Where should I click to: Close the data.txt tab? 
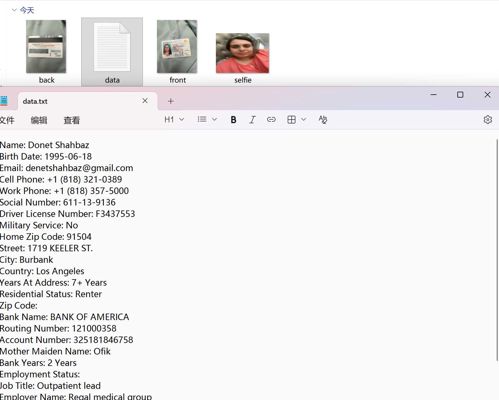[145, 101]
